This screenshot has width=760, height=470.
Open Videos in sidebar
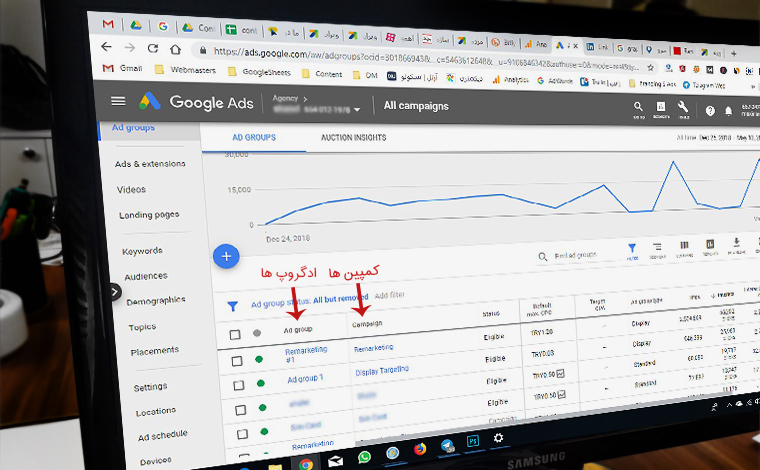click(131, 189)
